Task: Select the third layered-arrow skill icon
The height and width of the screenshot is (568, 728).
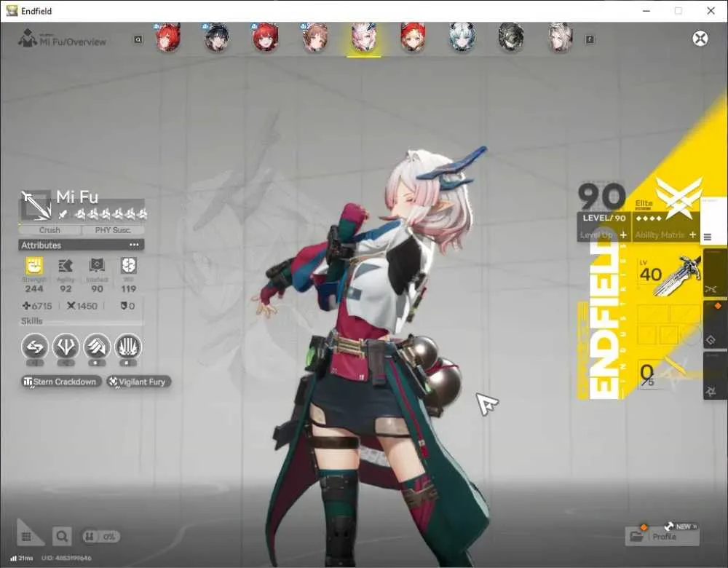Action: (x=97, y=347)
